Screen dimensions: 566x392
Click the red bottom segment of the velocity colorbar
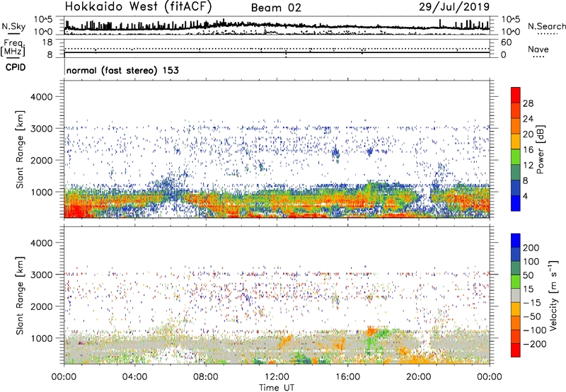[516, 350]
